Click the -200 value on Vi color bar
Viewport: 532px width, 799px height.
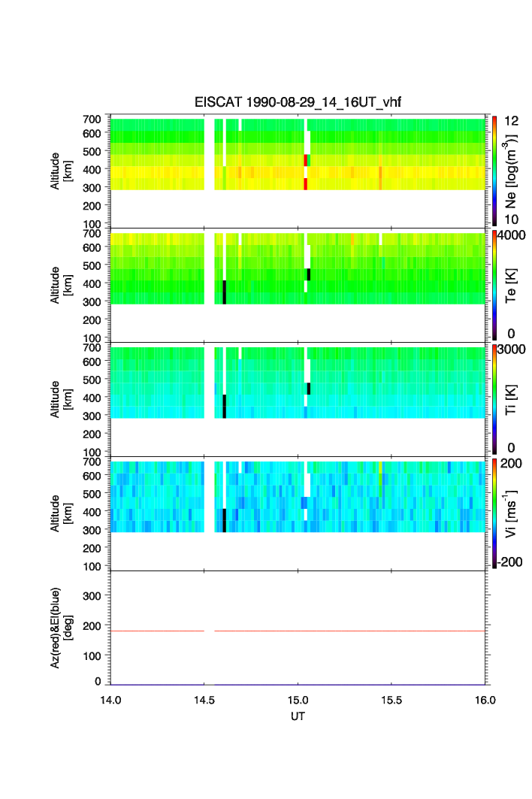[510, 562]
